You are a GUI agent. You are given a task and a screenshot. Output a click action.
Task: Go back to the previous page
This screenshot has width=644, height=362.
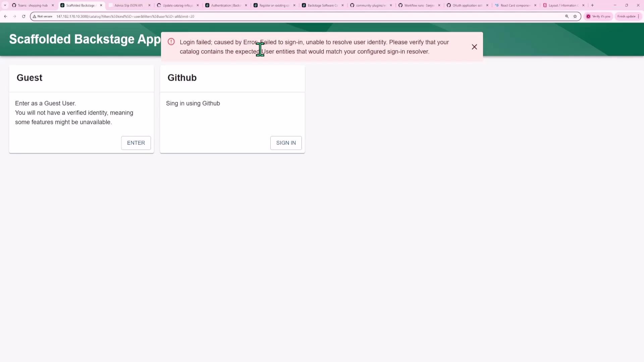[6, 16]
